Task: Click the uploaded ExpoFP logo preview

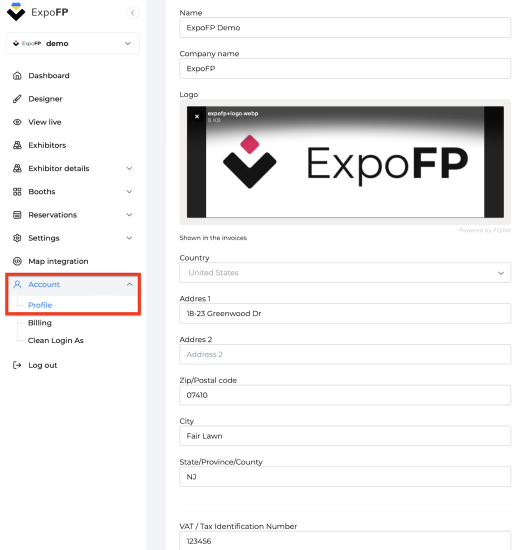Action: click(x=345, y=162)
